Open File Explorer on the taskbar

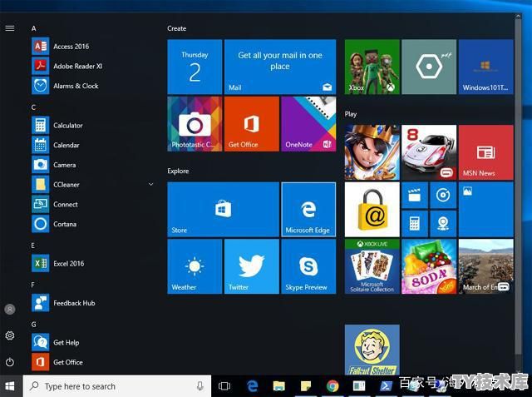tap(279, 386)
